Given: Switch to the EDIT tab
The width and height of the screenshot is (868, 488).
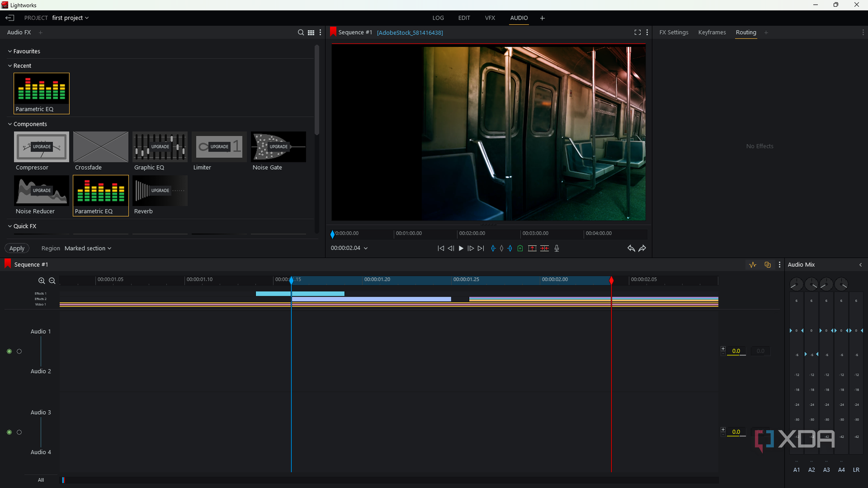Looking at the screenshot, I should tap(464, 18).
